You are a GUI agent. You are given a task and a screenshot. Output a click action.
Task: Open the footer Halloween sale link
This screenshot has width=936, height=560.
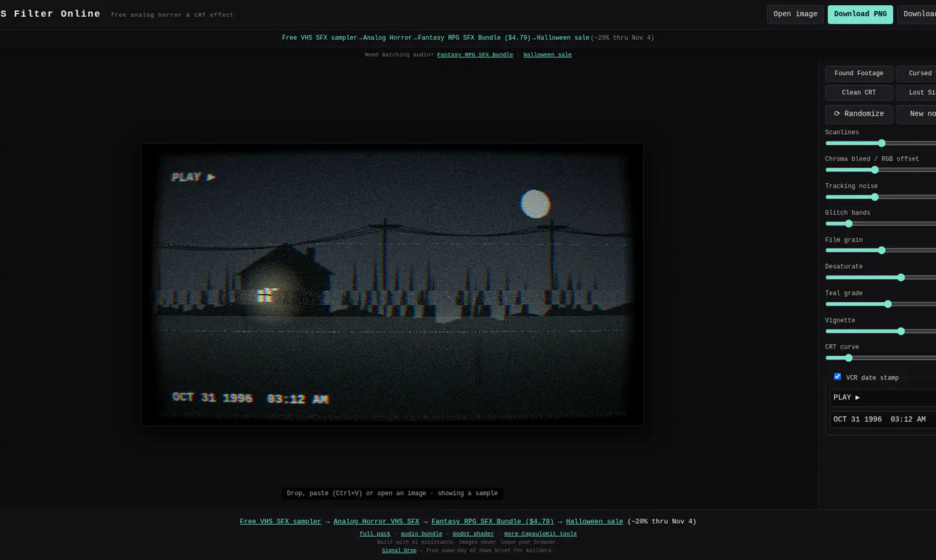coord(595,522)
